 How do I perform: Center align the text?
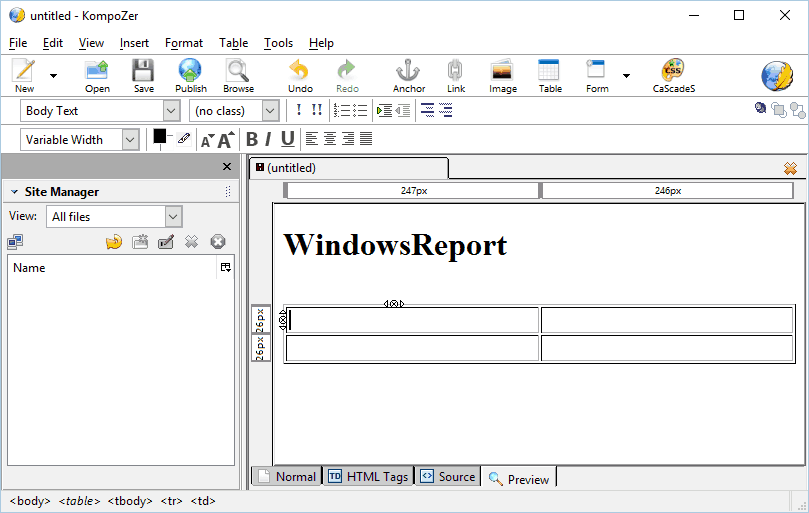[330, 139]
